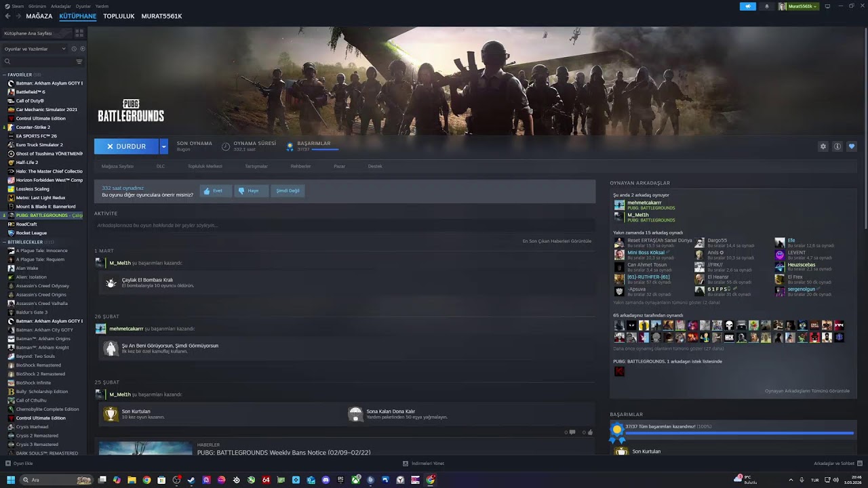The image size is (868, 488).
Task: Open Windows Start menu
Action: (11, 480)
